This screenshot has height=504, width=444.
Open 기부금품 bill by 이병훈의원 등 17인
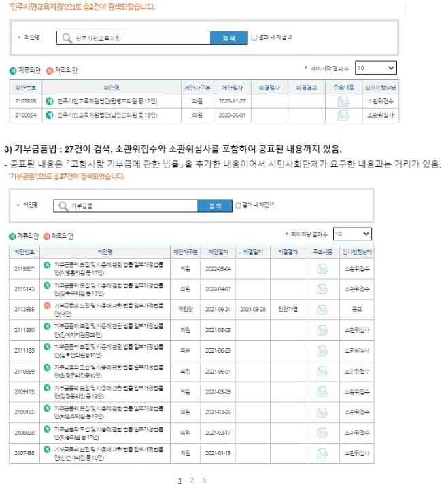pyautogui.click(x=108, y=269)
